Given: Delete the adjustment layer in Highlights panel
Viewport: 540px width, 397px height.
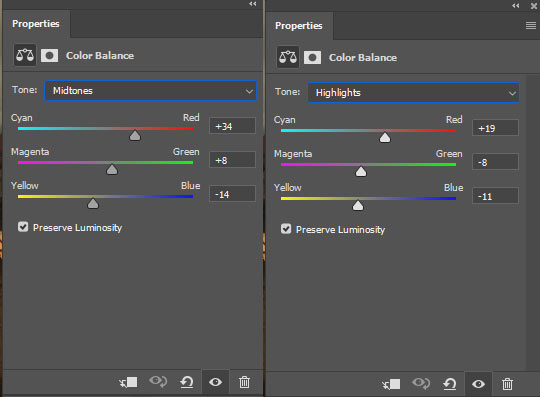Looking at the screenshot, I should coord(507,384).
